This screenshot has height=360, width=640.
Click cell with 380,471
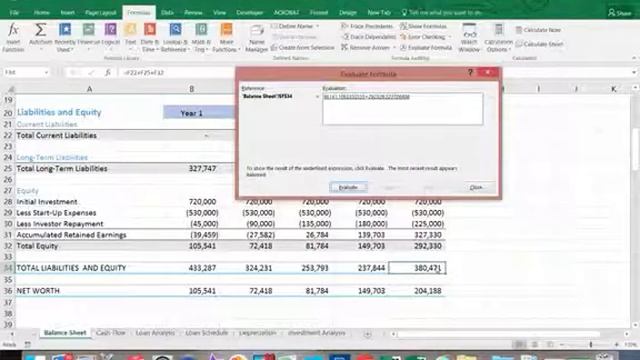click(418, 268)
